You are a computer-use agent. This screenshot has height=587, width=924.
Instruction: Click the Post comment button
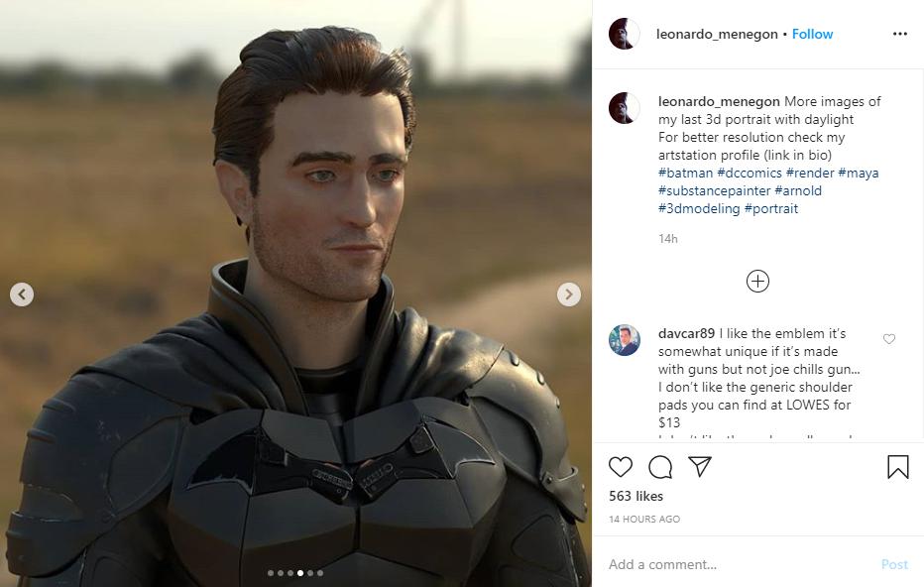[894, 564]
